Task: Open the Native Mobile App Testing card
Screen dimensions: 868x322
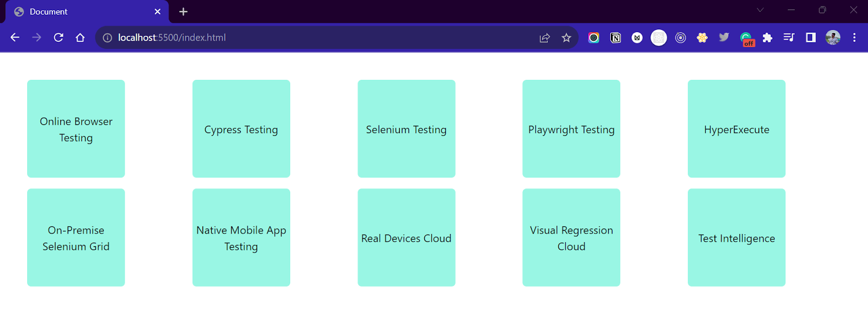Action: coord(241,237)
